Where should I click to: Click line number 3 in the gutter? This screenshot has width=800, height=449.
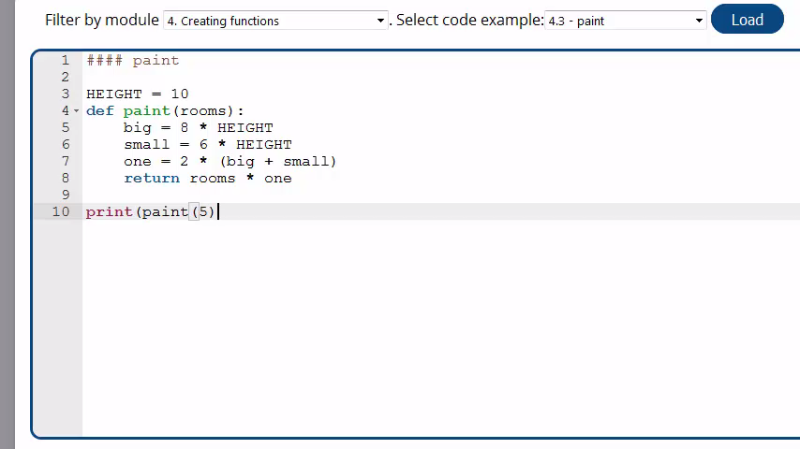coord(65,94)
